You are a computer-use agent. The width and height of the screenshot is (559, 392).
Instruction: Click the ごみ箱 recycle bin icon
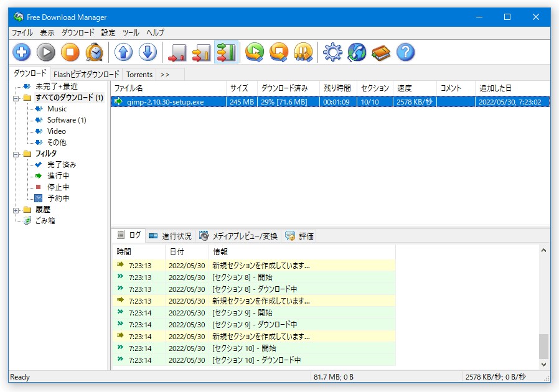tap(27, 221)
